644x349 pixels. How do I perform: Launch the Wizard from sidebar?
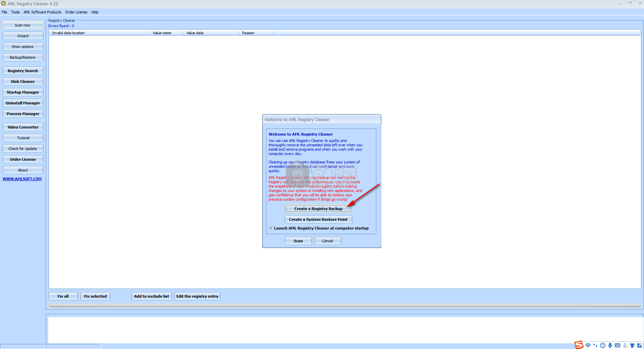point(23,36)
